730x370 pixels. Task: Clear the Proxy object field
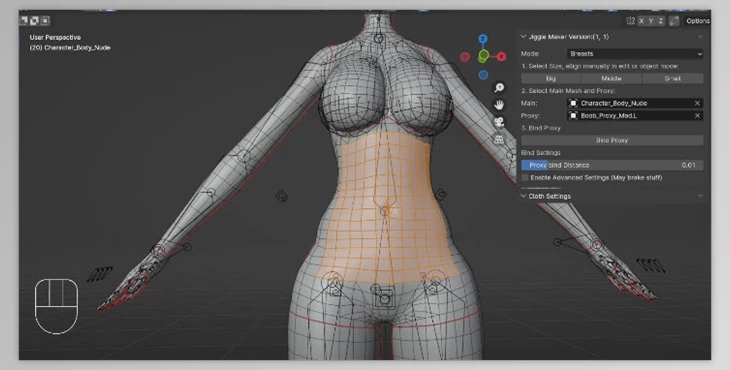pos(697,115)
